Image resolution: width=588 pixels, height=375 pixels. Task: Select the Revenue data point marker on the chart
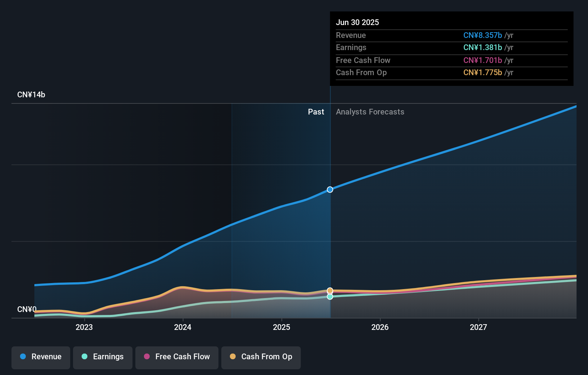(330, 190)
